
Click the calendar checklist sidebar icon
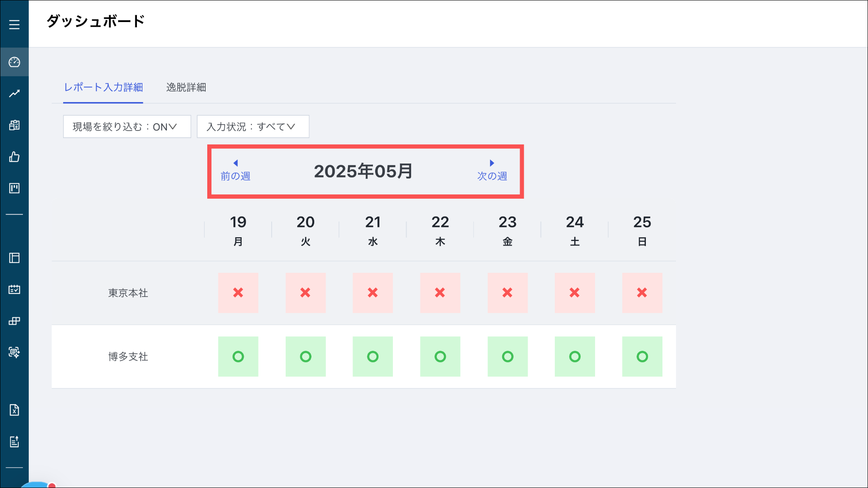14,289
